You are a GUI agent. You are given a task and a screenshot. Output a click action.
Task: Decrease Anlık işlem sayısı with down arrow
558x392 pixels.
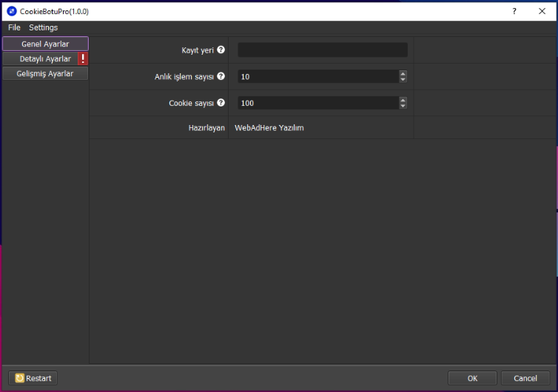click(x=403, y=79)
